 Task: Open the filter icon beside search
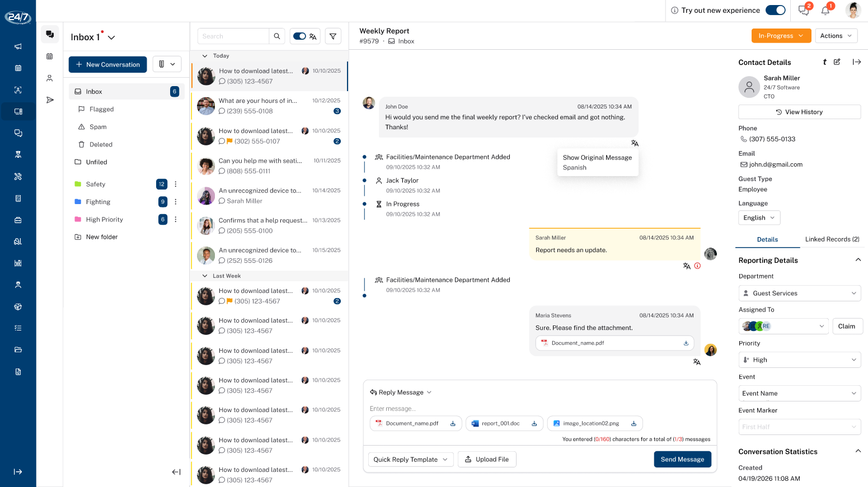tap(333, 36)
